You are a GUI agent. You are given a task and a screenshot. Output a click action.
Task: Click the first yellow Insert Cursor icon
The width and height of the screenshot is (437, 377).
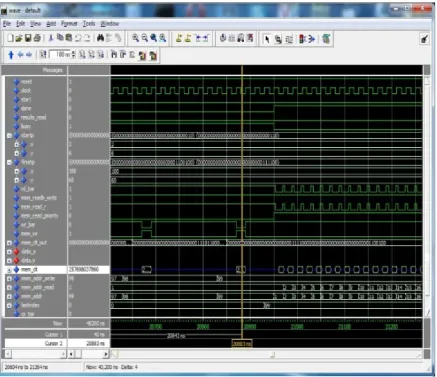[179, 39]
